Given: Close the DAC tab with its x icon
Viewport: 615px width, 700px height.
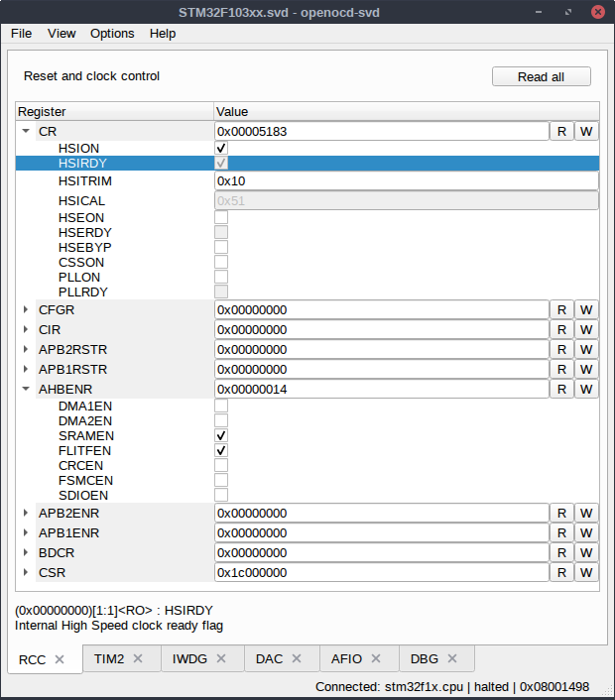Looking at the screenshot, I should pos(297,658).
